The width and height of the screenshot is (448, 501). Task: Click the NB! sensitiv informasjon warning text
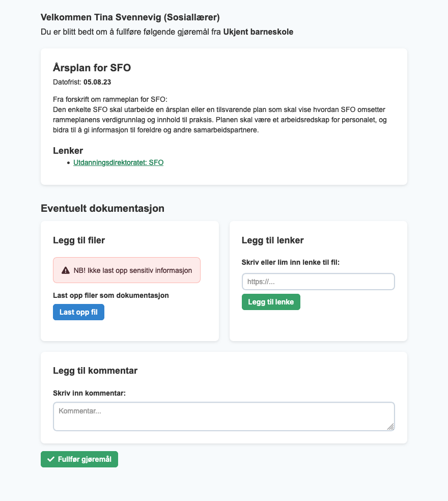132,270
